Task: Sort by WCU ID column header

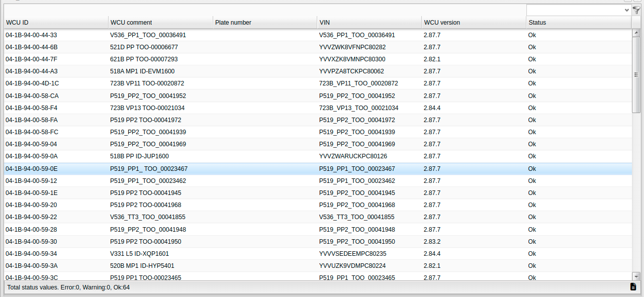Action: [x=56, y=23]
